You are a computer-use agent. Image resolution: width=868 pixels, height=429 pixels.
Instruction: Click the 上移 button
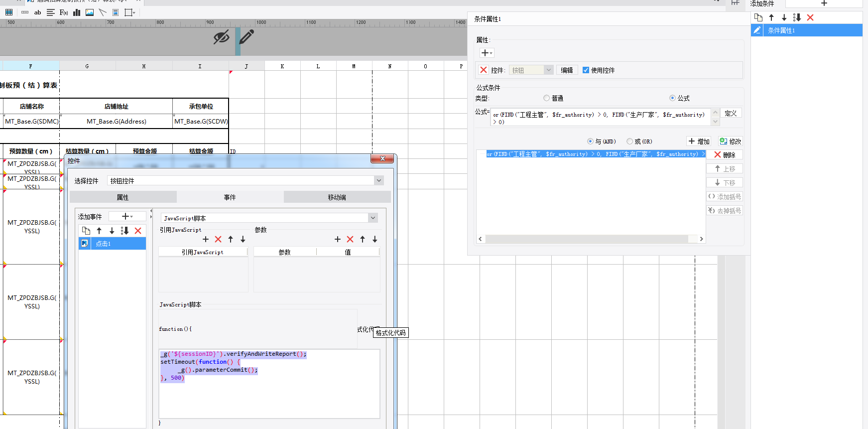click(725, 169)
